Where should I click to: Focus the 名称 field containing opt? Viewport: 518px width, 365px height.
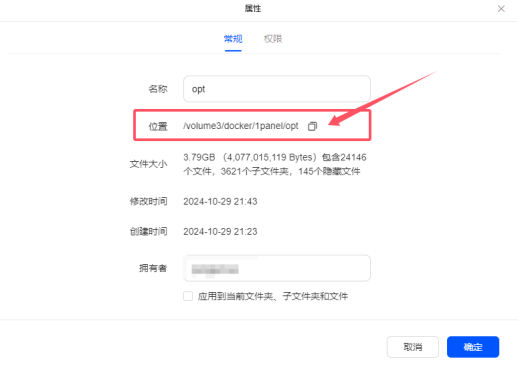tap(277, 89)
